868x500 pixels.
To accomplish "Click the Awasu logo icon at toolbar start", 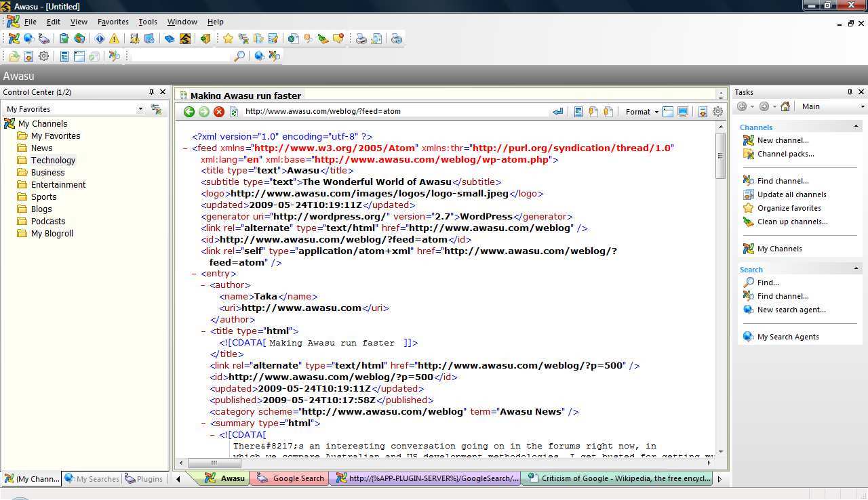I will pyautogui.click(x=14, y=39).
